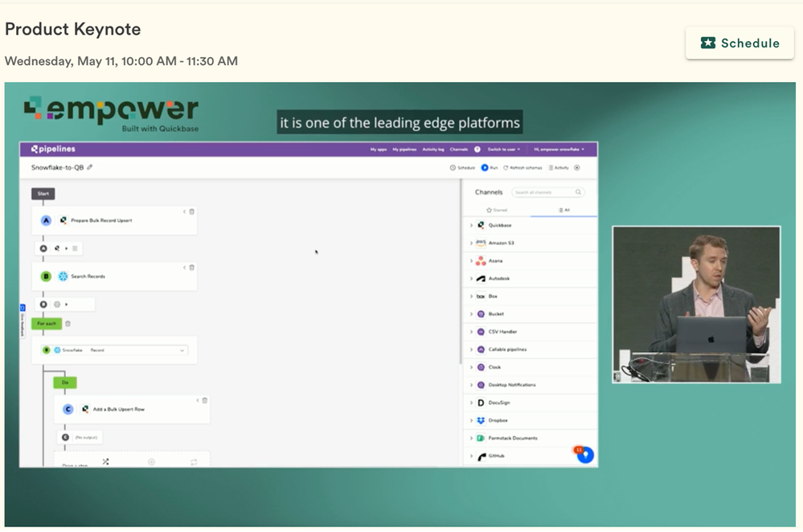Click the Formstack Documents channel icon
Screen dimensions: 803x532
pyautogui.click(x=481, y=438)
